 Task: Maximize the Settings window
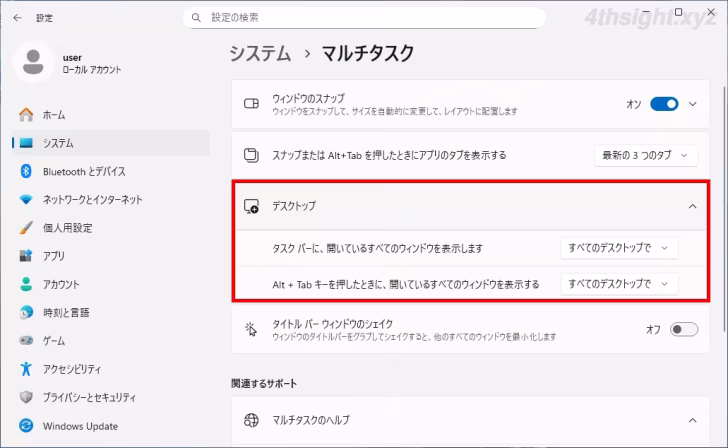click(678, 12)
